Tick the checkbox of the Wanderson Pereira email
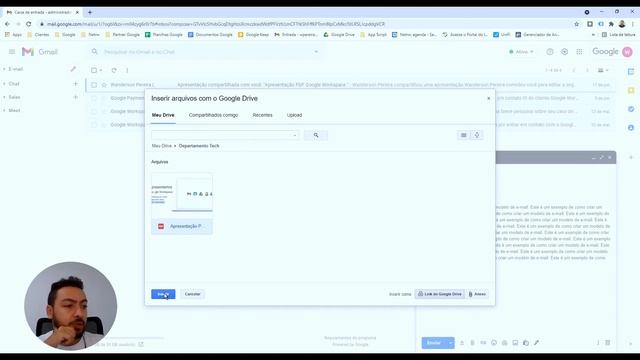Image resolution: width=640 pixels, height=360 pixels. 94,85
